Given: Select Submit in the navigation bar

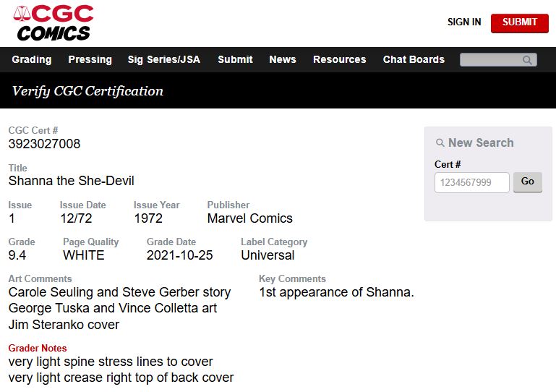Looking at the screenshot, I should tap(235, 59).
